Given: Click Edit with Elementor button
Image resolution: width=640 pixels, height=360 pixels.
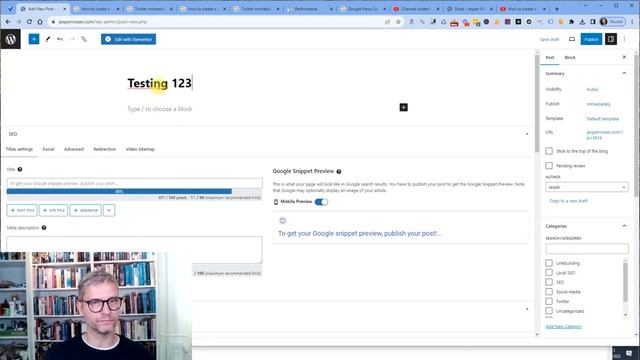Looking at the screenshot, I should (129, 39).
